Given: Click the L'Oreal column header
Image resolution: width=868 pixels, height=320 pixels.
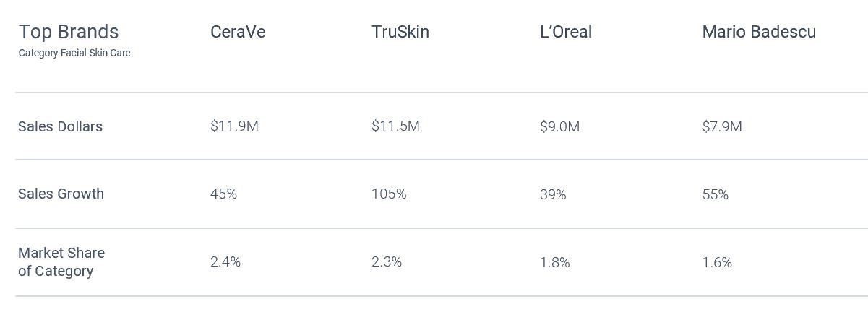Looking at the screenshot, I should 566,32.
